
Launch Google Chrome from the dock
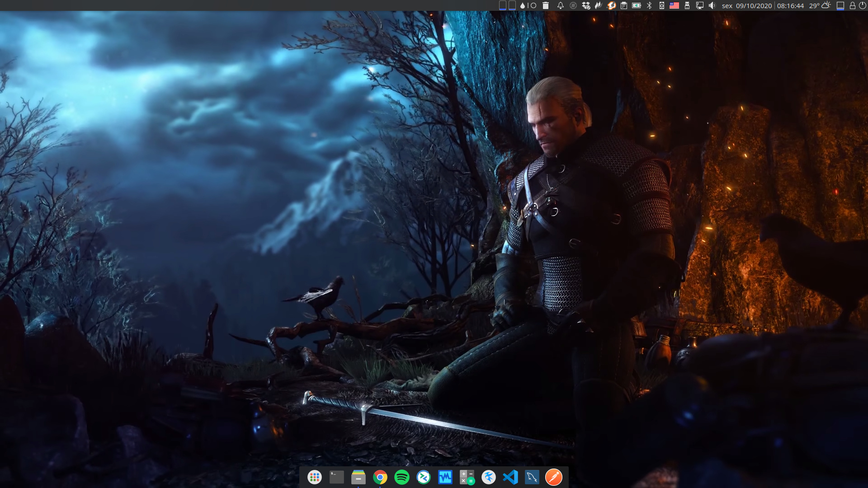(x=380, y=477)
